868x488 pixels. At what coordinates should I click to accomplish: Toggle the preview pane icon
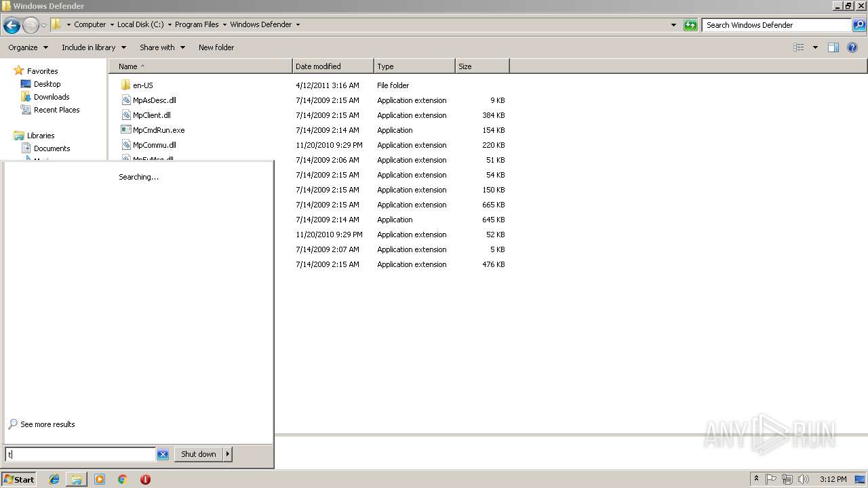(833, 47)
